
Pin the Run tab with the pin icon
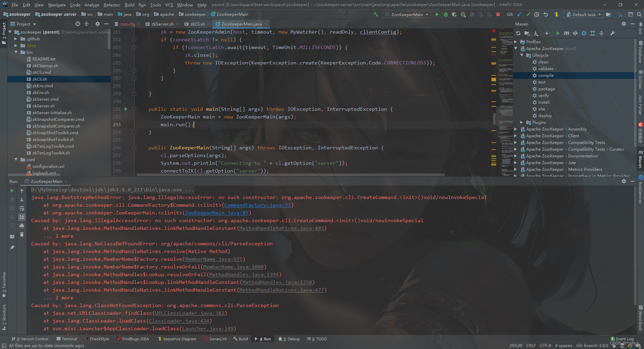tap(12, 248)
